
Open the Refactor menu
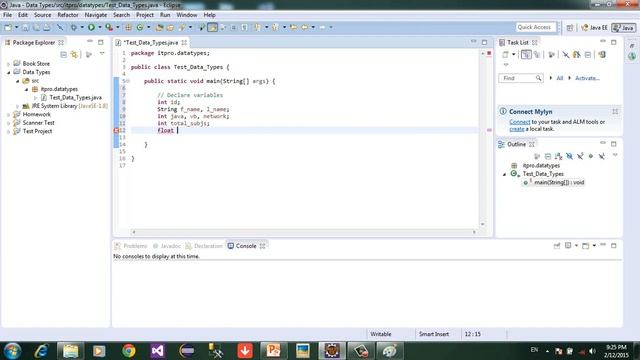pos(68,15)
